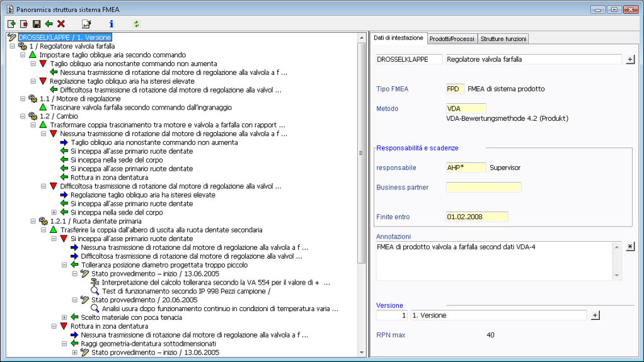Image resolution: width=644 pixels, height=362 pixels.
Task: Collapse Rottura in zona dentatura failure node
Action: (54, 326)
